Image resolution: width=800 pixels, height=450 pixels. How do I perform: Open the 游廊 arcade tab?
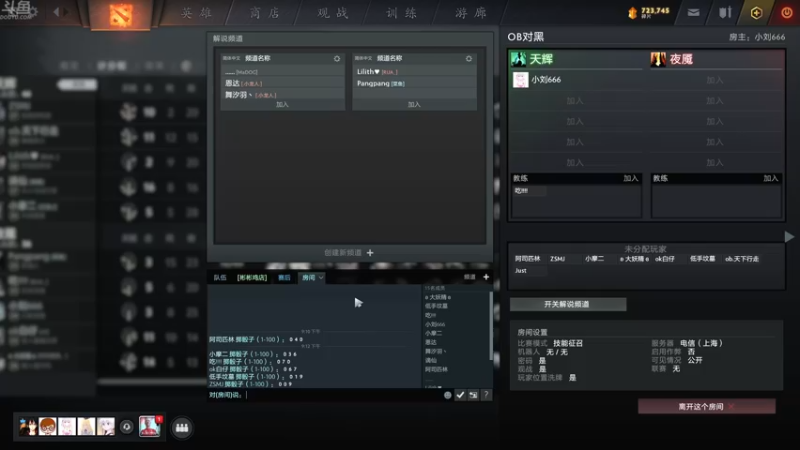471,13
